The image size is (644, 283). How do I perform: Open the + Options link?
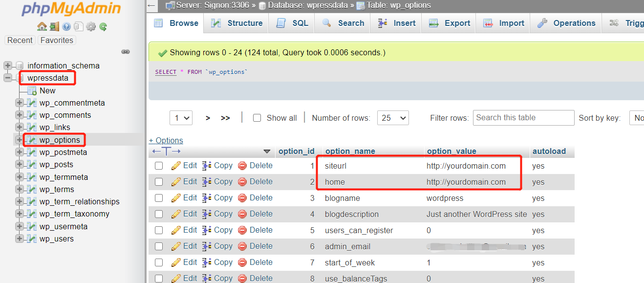click(x=166, y=140)
